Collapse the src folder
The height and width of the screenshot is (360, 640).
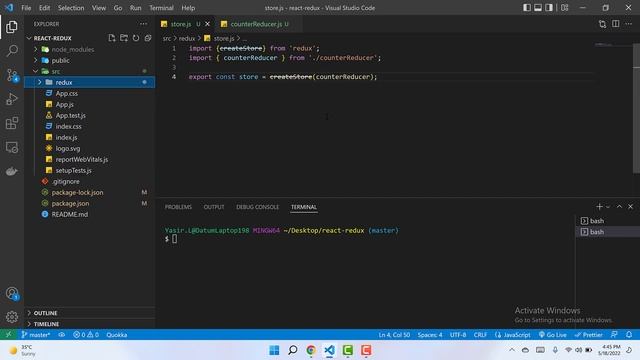coord(36,71)
